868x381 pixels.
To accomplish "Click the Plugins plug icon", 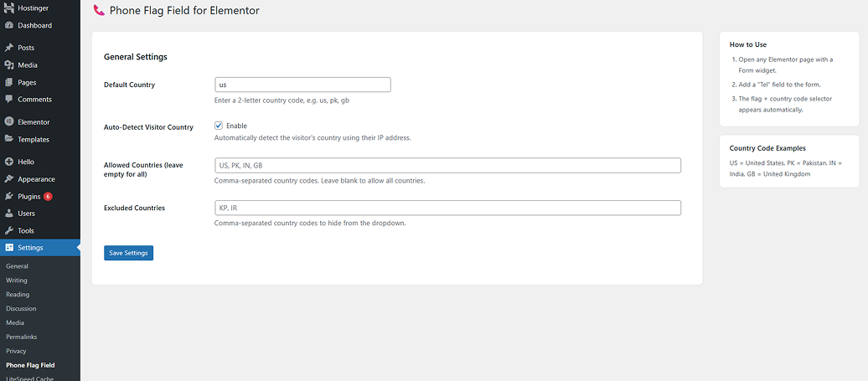I will [x=9, y=196].
